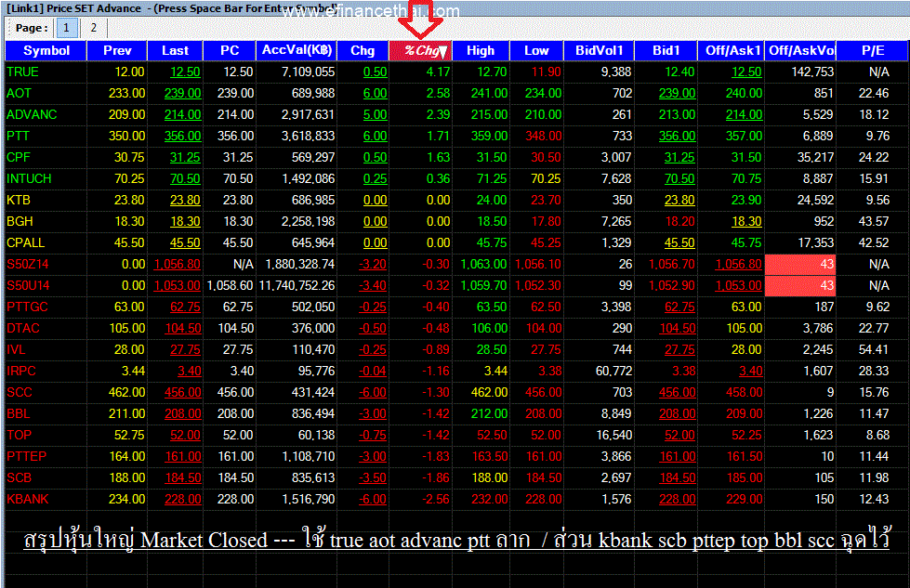Viewport: 910px width, 588px height.
Task: Click S50U14 Off/AskVol cell 43
Action: (x=800, y=286)
